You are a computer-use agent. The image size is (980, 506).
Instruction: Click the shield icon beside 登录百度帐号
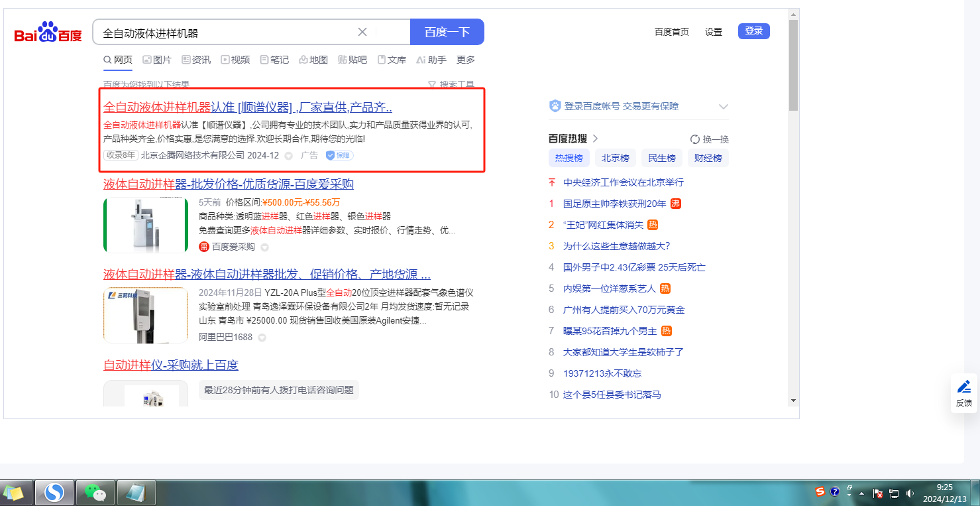coord(555,106)
